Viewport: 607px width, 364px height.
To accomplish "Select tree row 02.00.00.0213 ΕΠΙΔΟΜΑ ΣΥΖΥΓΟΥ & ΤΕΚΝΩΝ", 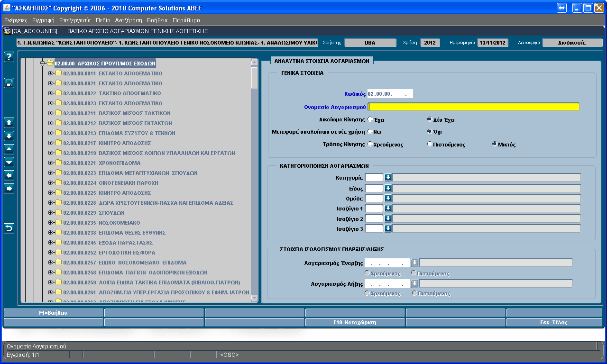I will click(x=120, y=133).
